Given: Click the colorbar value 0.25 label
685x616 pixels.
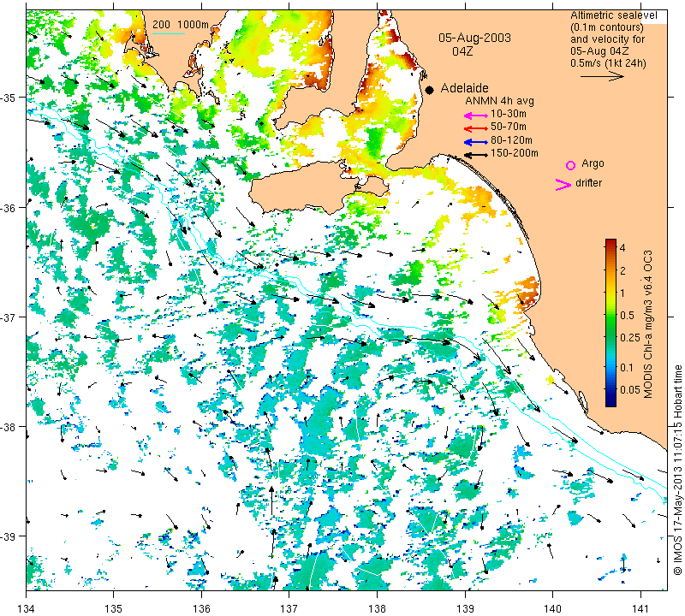Looking at the screenshot, I should (x=630, y=337).
